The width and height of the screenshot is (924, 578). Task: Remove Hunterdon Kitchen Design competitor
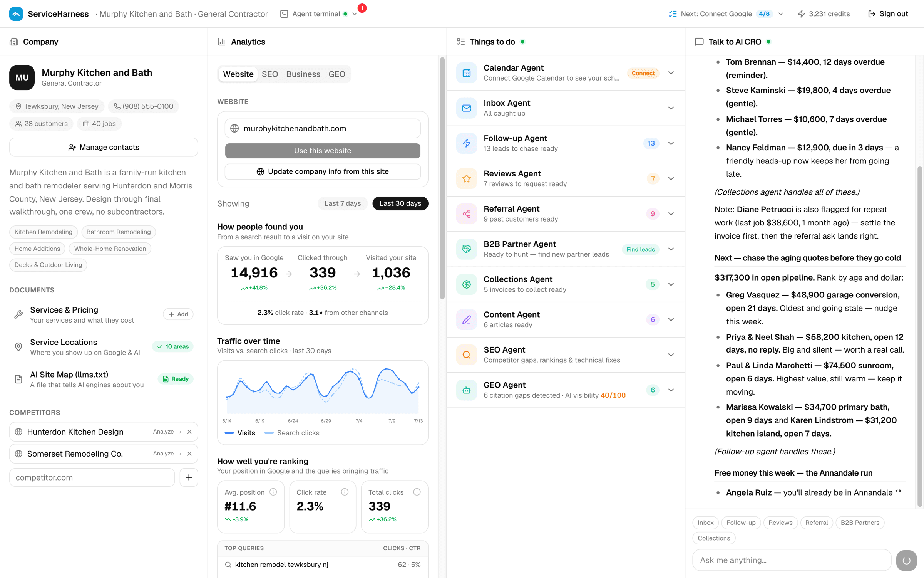click(189, 432)
